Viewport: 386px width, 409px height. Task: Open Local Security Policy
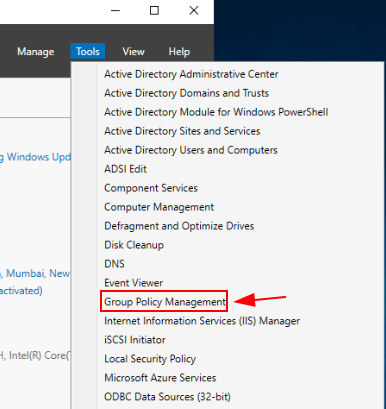coord(150,359)
